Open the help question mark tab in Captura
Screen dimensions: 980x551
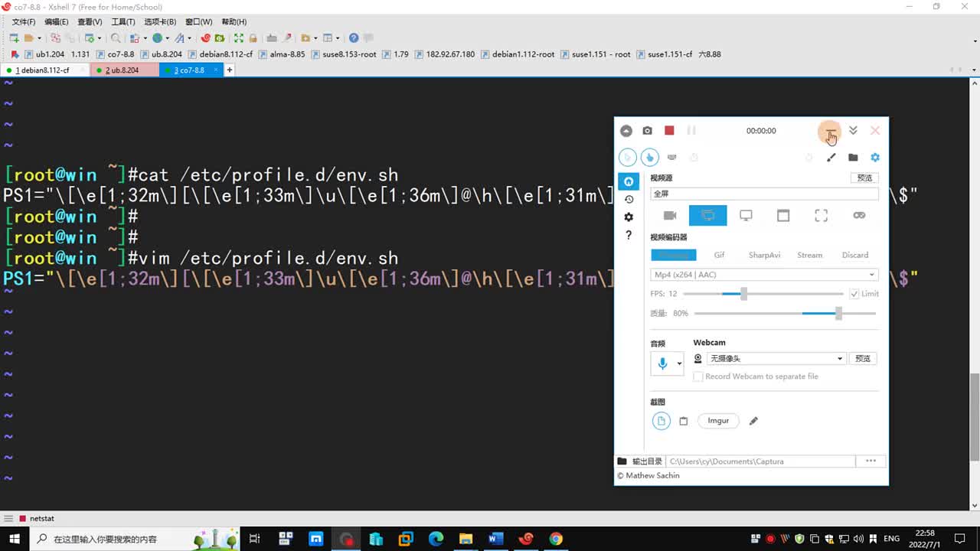coord(629,235)
